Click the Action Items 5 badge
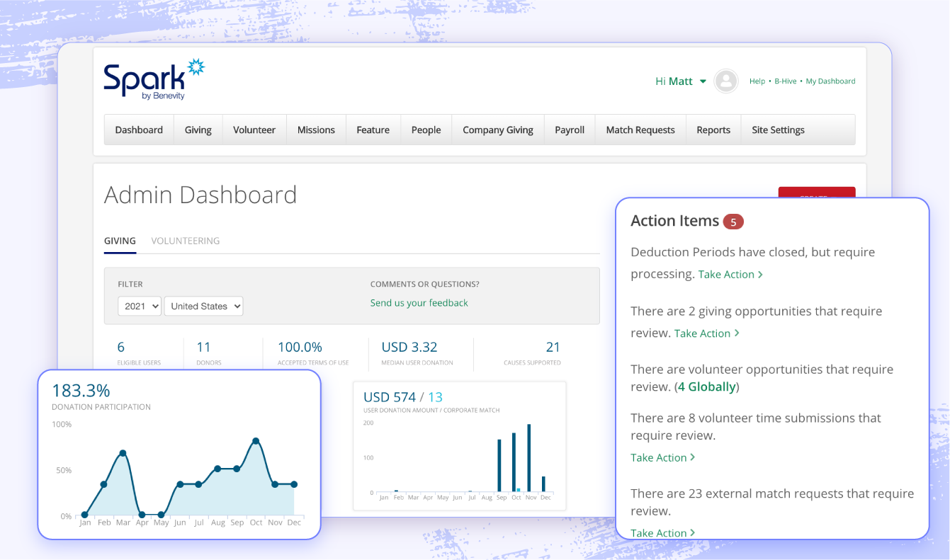Screen dimensions: 950x560 tap(733, 222)
